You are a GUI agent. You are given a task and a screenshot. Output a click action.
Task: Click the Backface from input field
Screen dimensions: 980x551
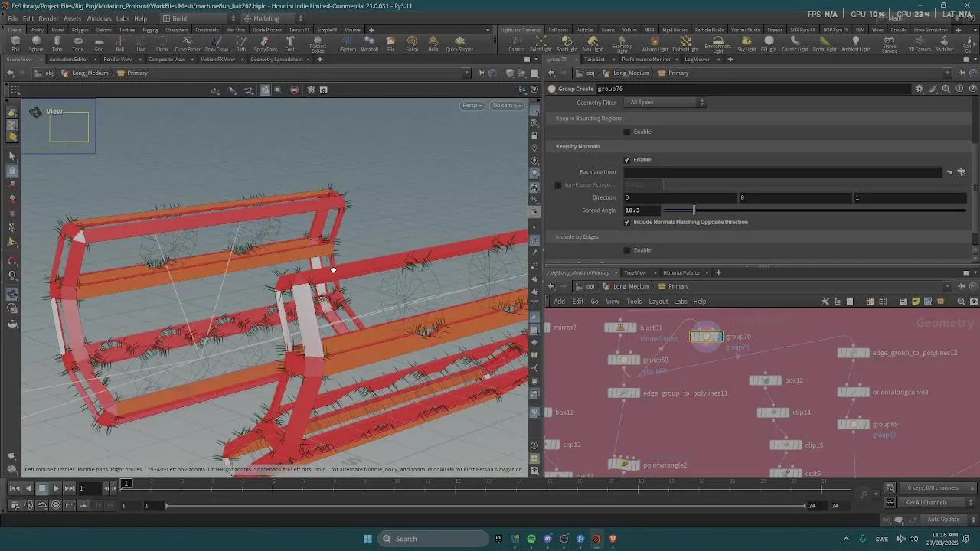click(x=782, y=172)
